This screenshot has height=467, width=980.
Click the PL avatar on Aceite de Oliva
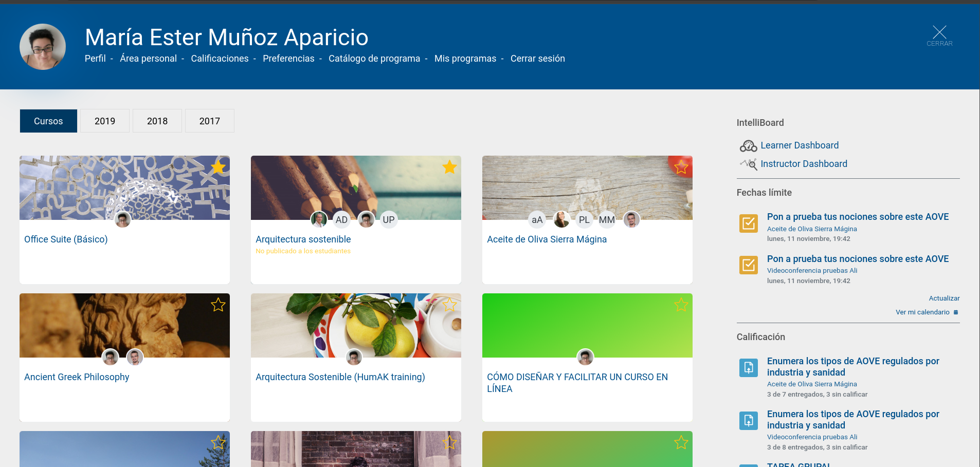[x=584, y=220]
